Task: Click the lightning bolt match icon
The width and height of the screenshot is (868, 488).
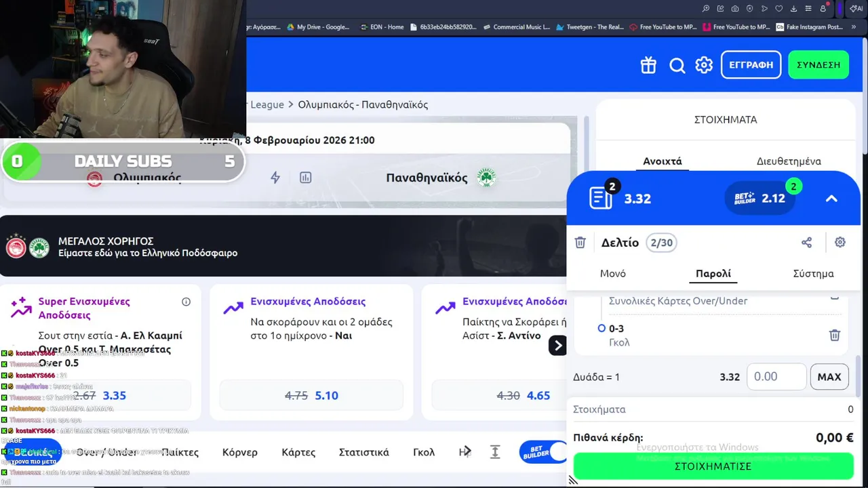Action: [275, 178]
